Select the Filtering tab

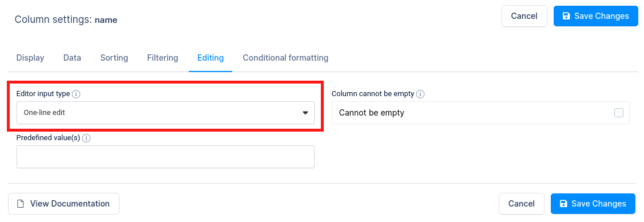162,58
